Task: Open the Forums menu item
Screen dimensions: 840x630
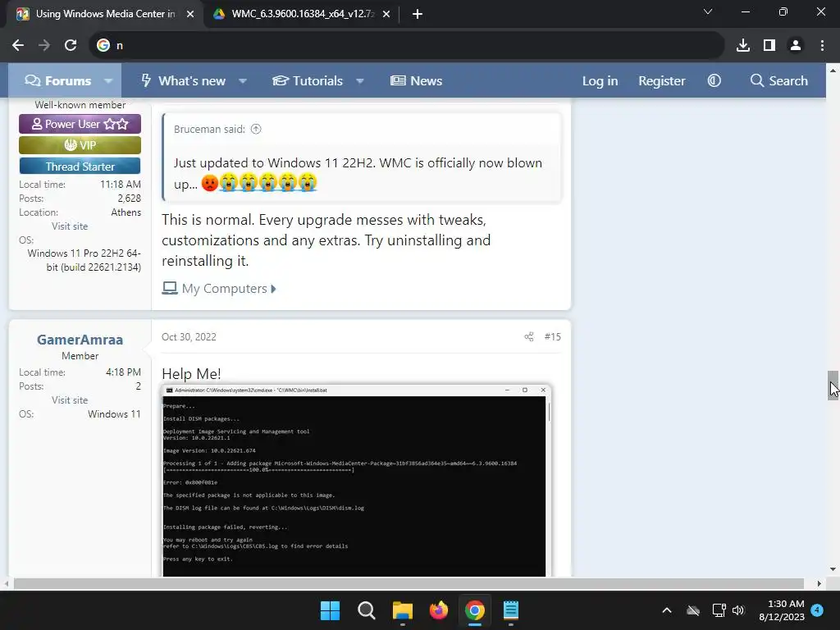Action: tap(58, 81)
